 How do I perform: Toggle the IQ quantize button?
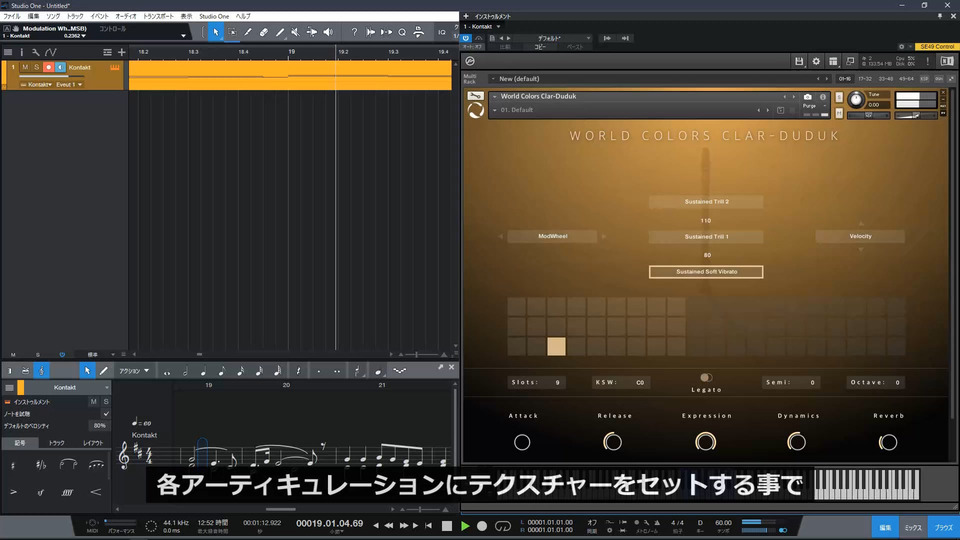(441, 32)
